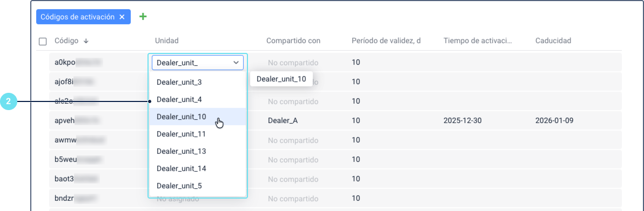Image resolution: width=644 pixels, height=211 pixels.
Task: Click validity value 10 in a0kpo row
Action: (355, 63)
